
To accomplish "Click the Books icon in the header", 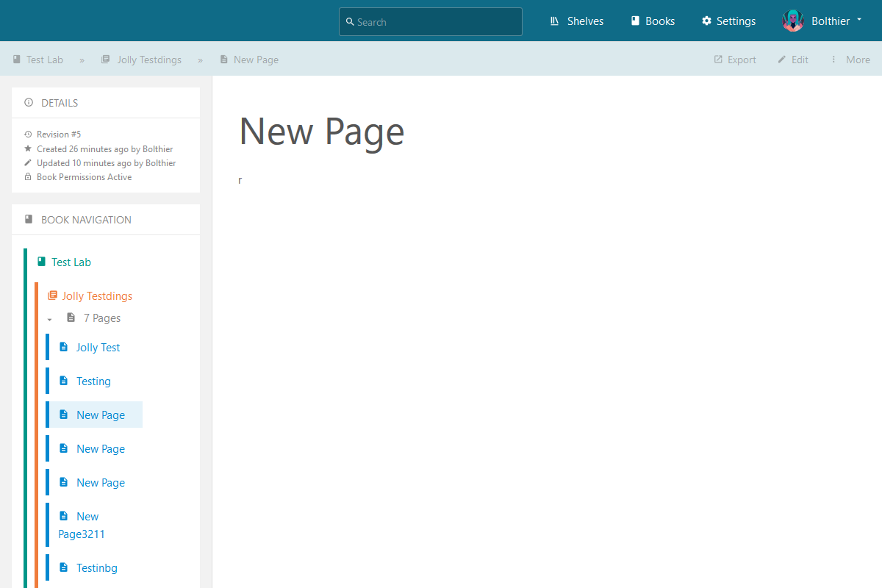I will [635, 21].
